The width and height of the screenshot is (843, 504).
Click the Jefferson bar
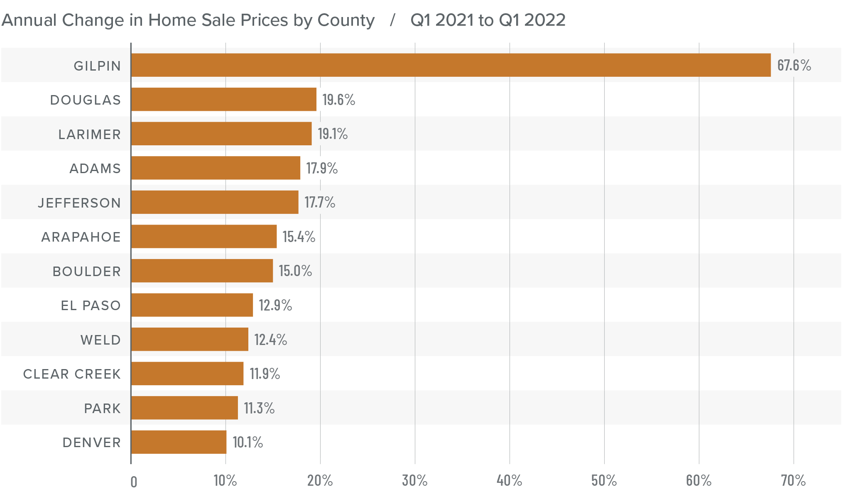215,202
